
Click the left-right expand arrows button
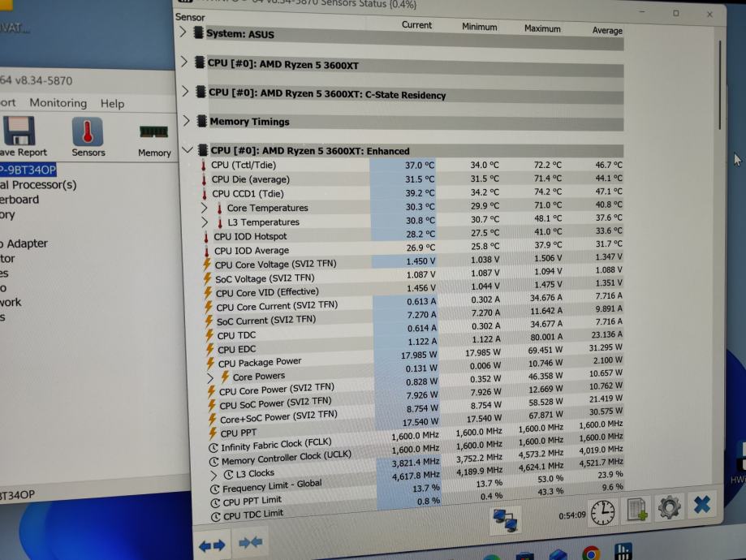[212, 545]
